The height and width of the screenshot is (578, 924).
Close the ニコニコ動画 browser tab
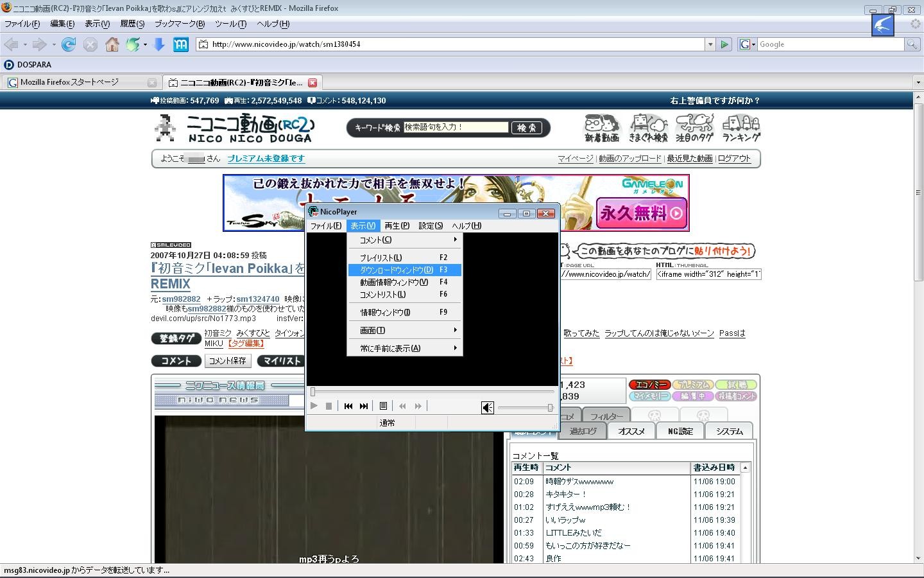[x=312, y=83]
